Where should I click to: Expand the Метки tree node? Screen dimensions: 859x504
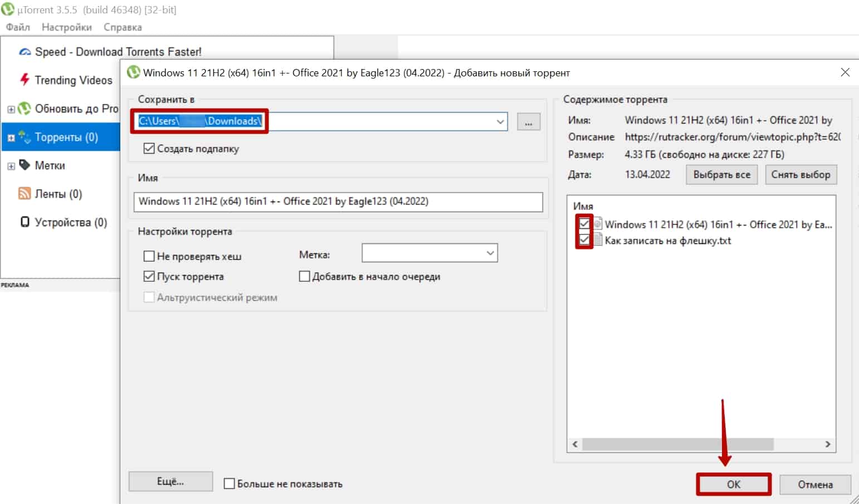tap(11, 166)
